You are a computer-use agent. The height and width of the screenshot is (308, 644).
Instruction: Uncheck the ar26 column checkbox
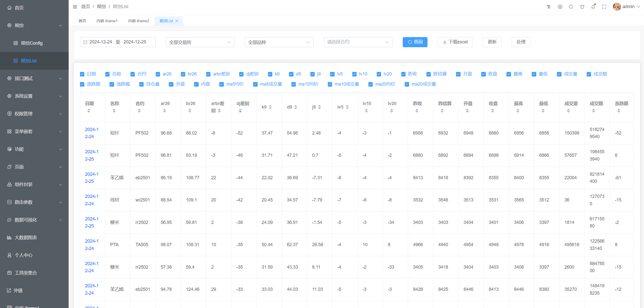(x=158, y=74)
